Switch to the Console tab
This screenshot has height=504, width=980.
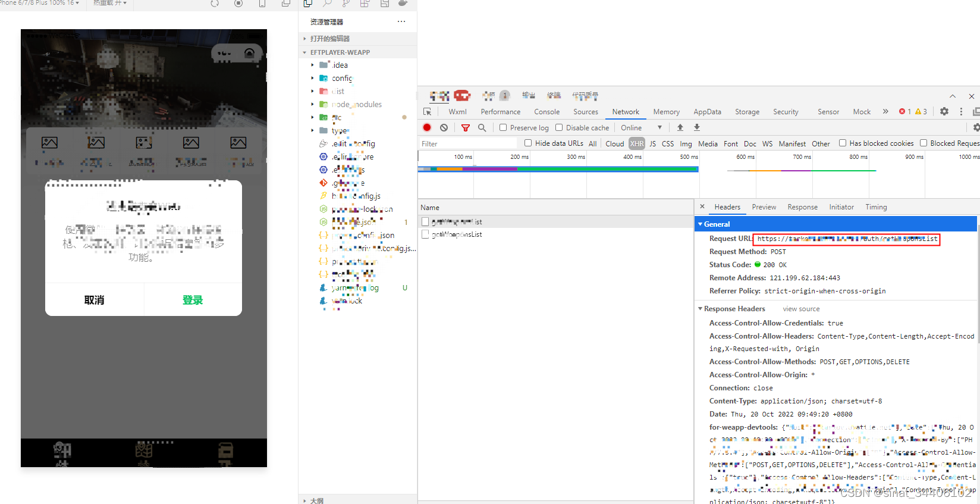click(x=547, y=112)
